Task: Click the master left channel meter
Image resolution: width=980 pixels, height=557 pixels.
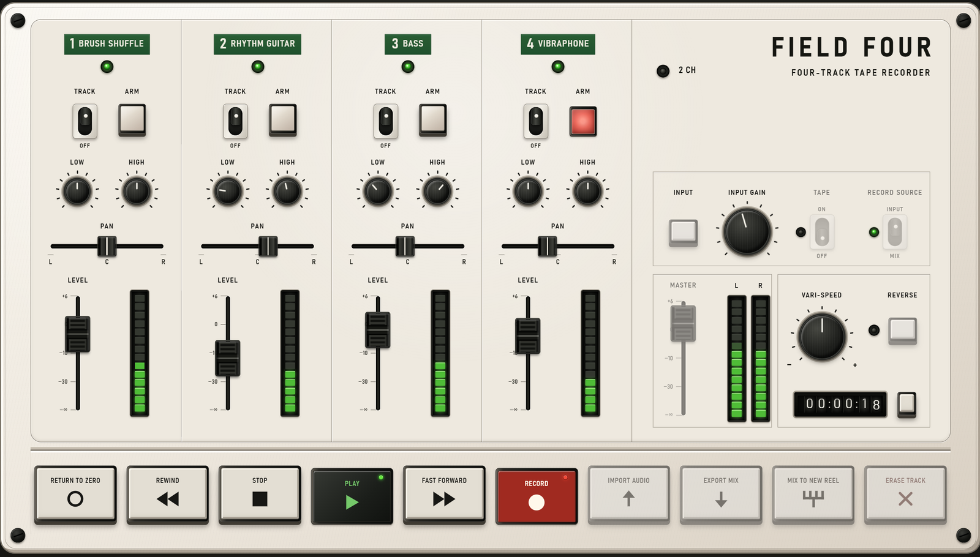Action: click(x=737, y=359)
